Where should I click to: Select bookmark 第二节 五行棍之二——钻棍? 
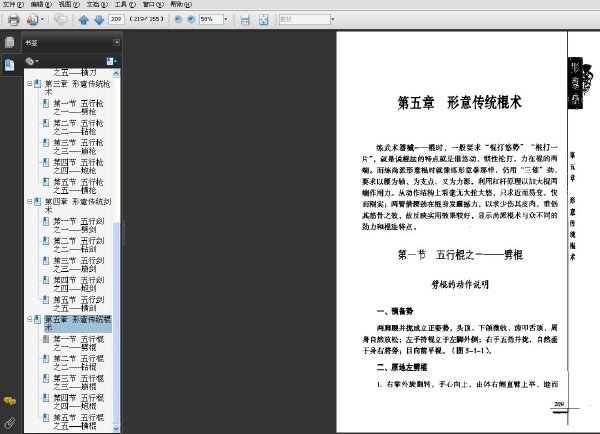78,363
